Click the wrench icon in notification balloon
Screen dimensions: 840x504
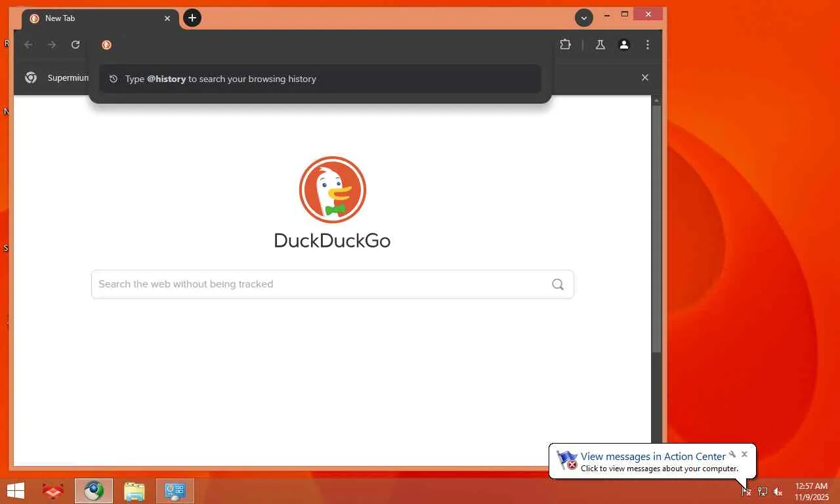[x=732, y=454]
